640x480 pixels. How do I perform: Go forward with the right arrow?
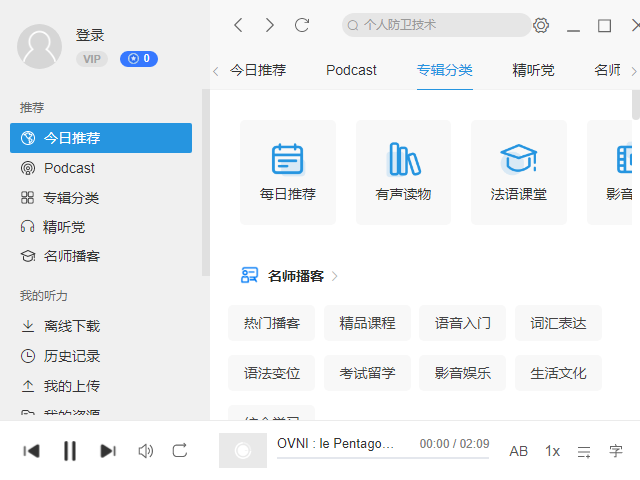click(269, 25)
